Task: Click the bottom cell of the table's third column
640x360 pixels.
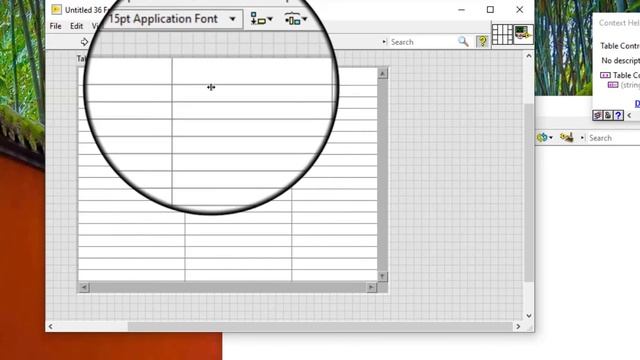Action: (335, 275)
